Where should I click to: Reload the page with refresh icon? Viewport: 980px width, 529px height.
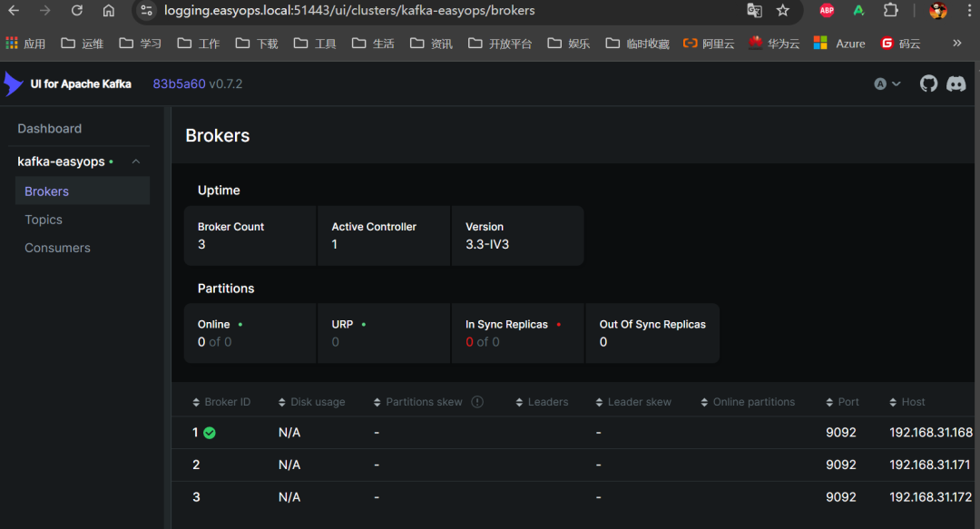(77, 11)
